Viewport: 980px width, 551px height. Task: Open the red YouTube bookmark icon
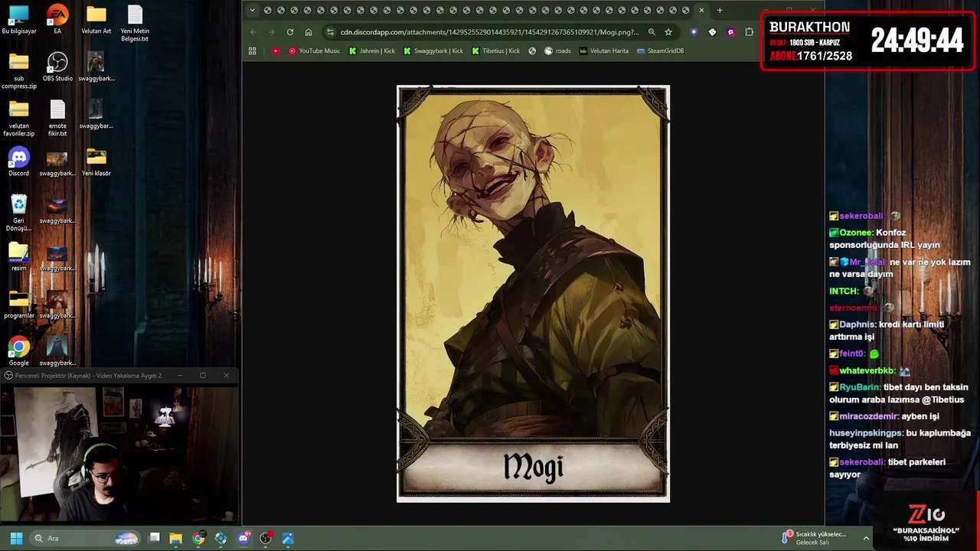coord(276,51)
